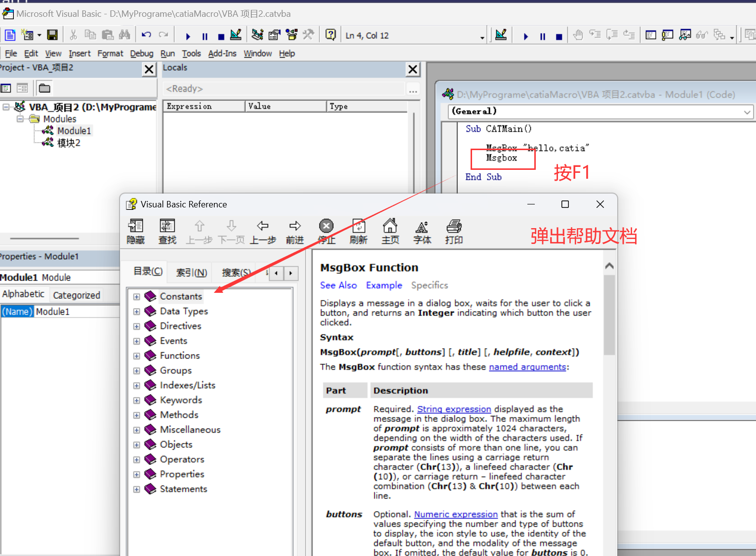The width and height of the screenshot is (756, 556).
Task: Undo the last edit
Action: (x=146, y=35)
